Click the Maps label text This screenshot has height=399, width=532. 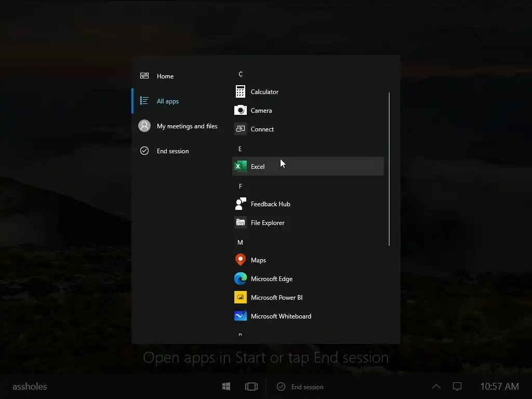coord(258,260)
